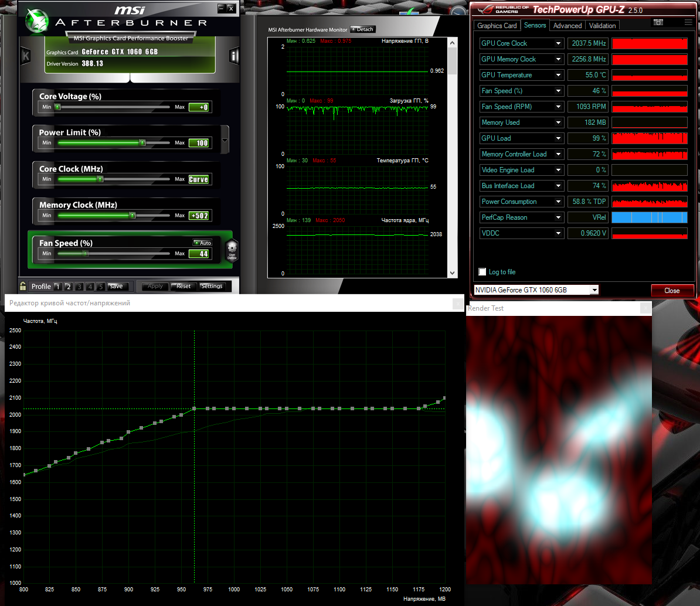Select Afterburner profile slot 1
700x606 pixels.
point(57,287)
